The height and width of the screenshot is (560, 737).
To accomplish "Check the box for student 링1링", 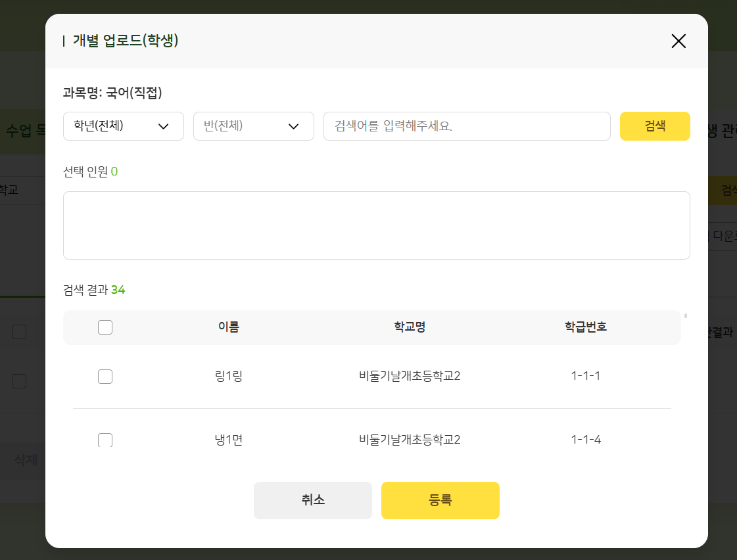I will point(105,377).
